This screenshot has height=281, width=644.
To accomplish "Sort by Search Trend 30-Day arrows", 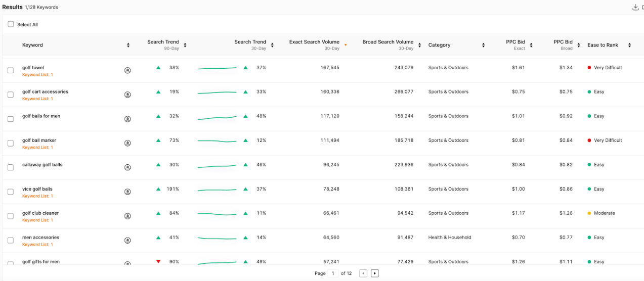I will [x=272, y=45].
